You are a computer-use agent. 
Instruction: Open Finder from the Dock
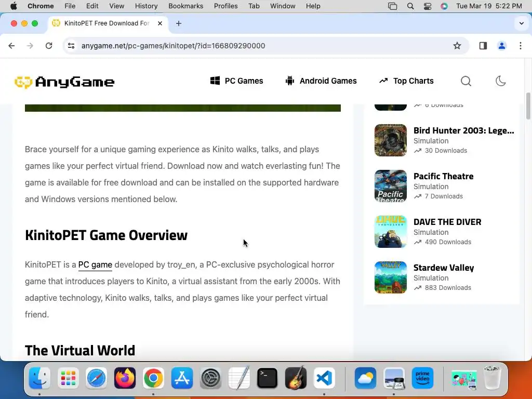[x=39, y=378]
